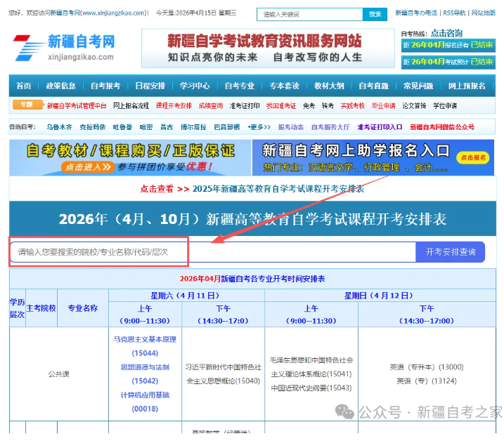Screen dimensions: 504x441
Task: Click 习近平新时代中国特色社会主义思想概论(15040) cell
Action: (224, 374)
